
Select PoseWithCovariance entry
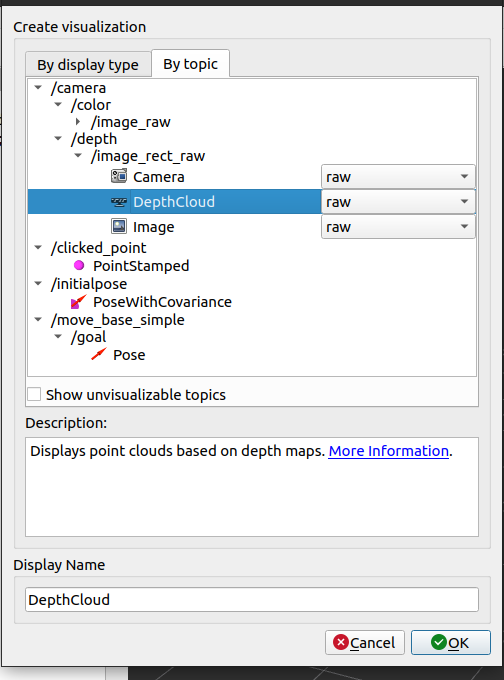click(x=163, y=302)
